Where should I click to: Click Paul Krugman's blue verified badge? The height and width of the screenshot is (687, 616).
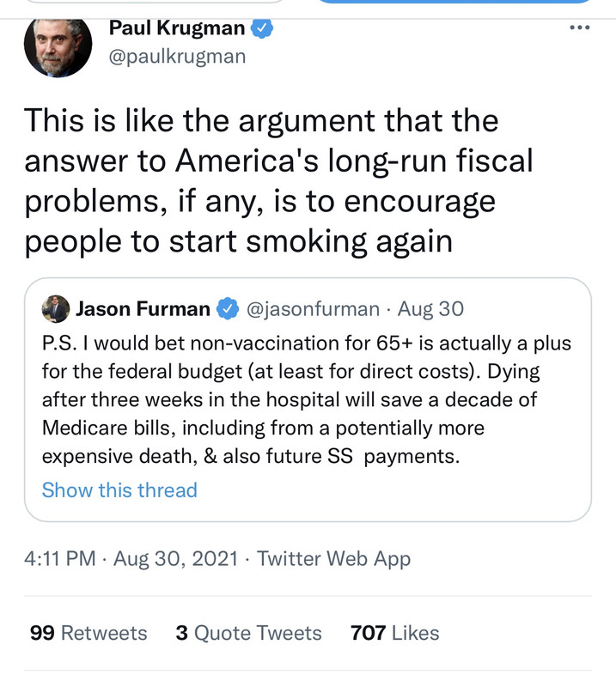pyautogui.click(x=261, y=27)
